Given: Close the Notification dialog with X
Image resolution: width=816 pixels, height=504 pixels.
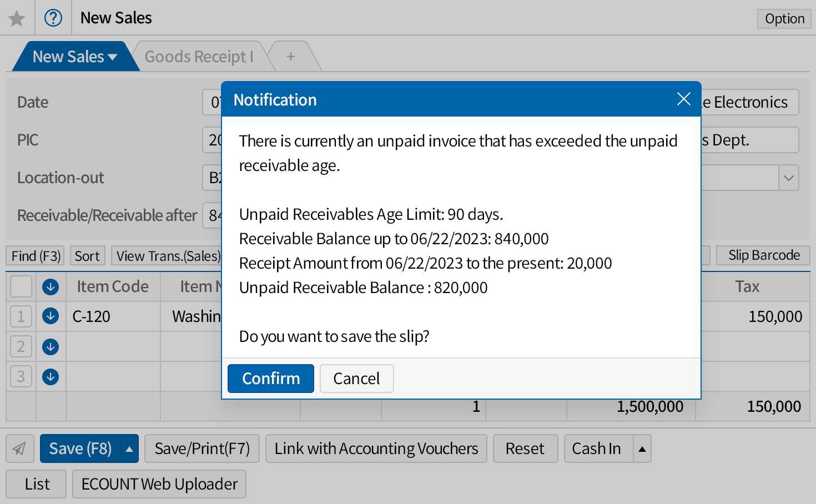Looking at the screenshot, I should click(683, 99).
